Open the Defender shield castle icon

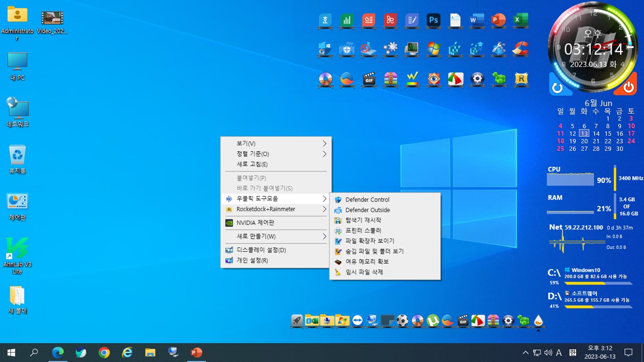(x=347, y=49)
